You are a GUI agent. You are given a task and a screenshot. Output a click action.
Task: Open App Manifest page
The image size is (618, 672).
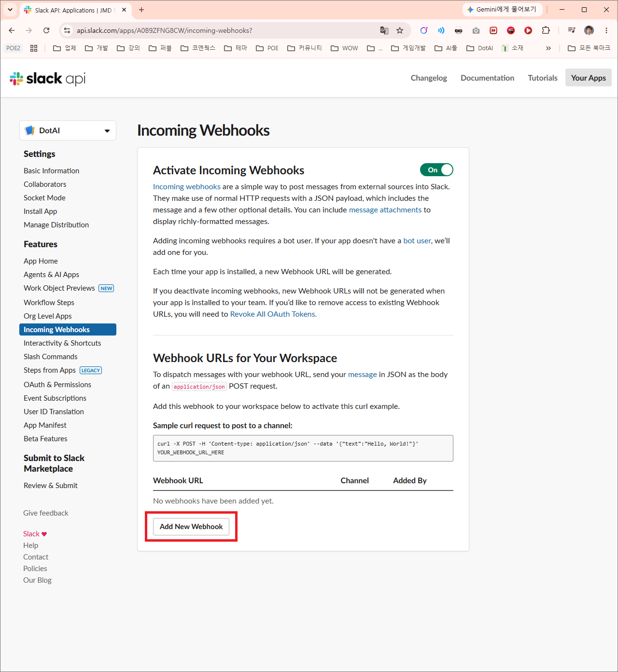45,425
